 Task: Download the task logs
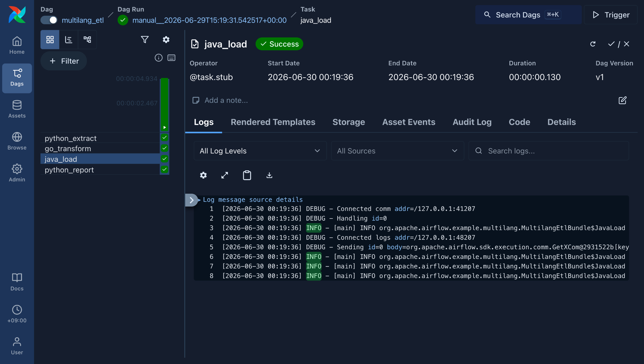[269, 175]
